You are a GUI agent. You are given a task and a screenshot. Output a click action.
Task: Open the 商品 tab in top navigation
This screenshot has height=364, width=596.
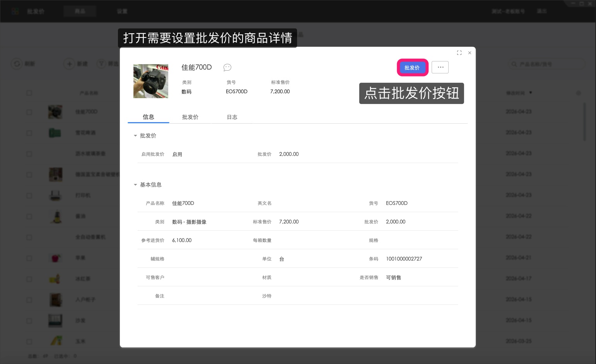[x=80, y=11]
